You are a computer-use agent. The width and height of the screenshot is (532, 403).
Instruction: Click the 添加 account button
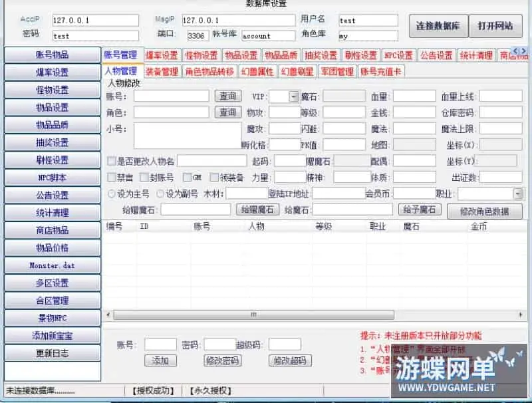(160, 360)
